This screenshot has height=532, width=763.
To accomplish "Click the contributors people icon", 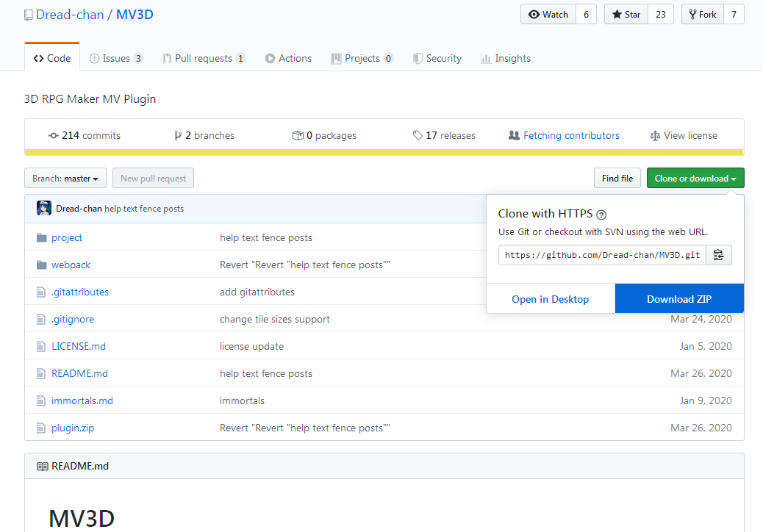I will pyautogui.click(x=514, y=135).
